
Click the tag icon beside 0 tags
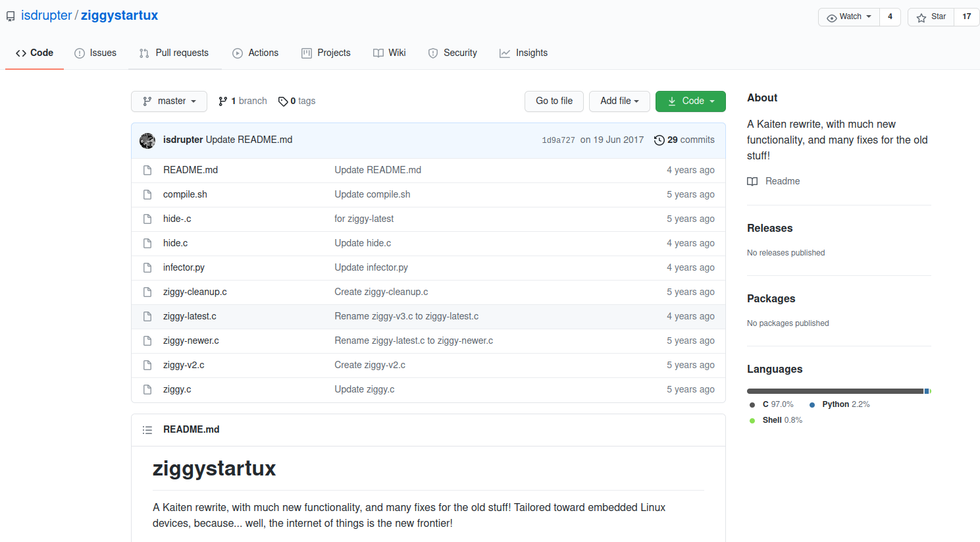tap(283, 101)
